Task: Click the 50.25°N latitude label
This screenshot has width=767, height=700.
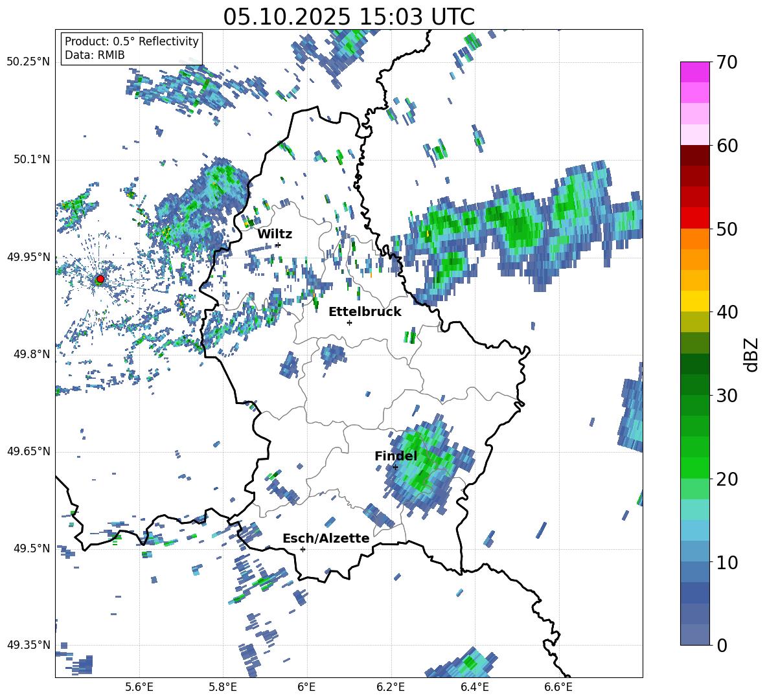Action: point(29,62)
